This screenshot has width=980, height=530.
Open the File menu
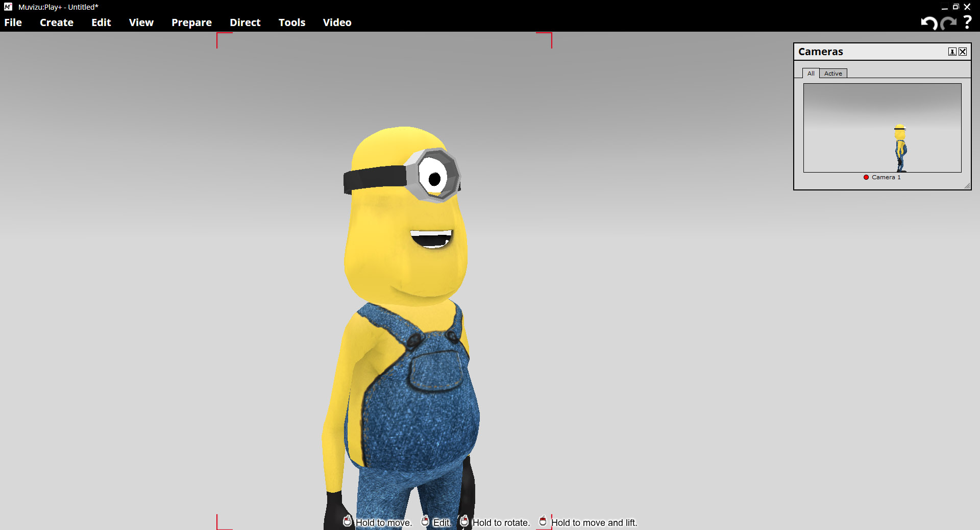pyautogui.click(x=13, y=22)
